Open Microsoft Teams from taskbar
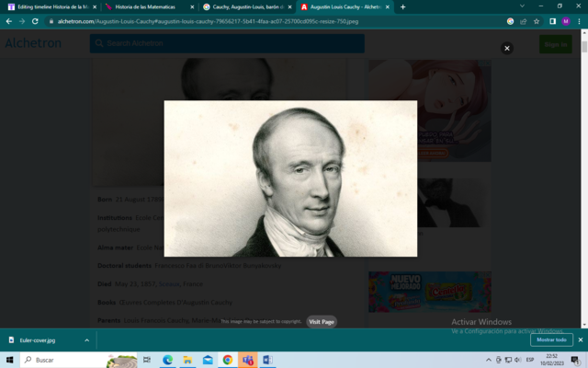Screen dimensions: 588x368 click(x=247, y=360)
